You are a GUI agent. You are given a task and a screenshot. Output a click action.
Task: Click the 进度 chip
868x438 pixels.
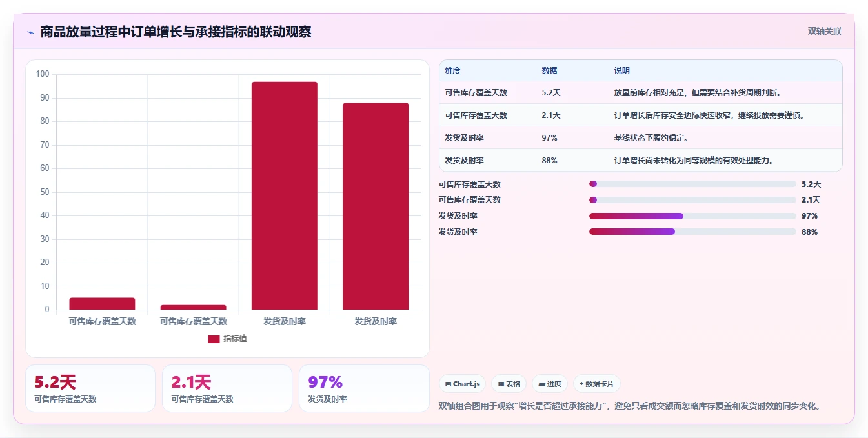(x=550, y=384)
